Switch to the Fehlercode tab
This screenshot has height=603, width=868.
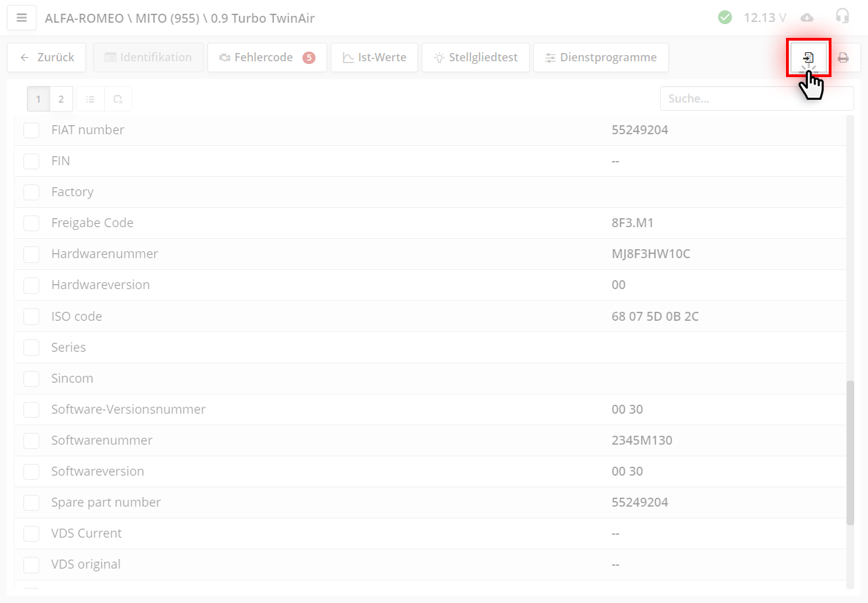click(267, 58)
